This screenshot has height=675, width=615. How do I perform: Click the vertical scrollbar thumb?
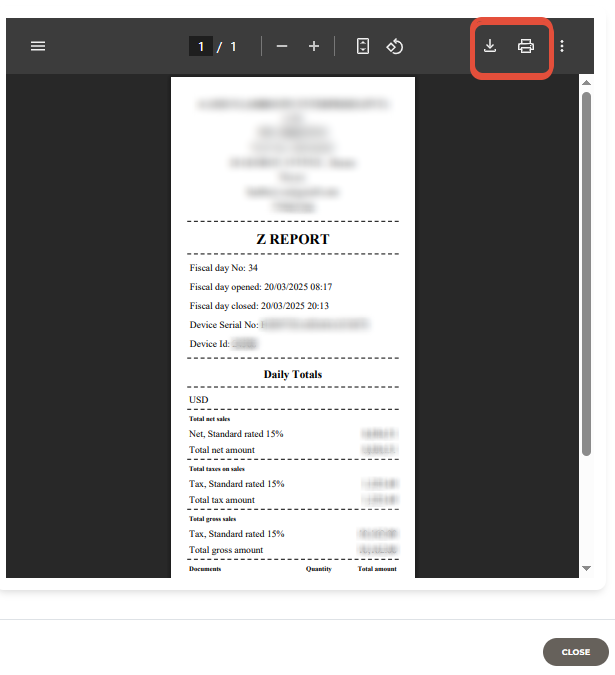586,274
